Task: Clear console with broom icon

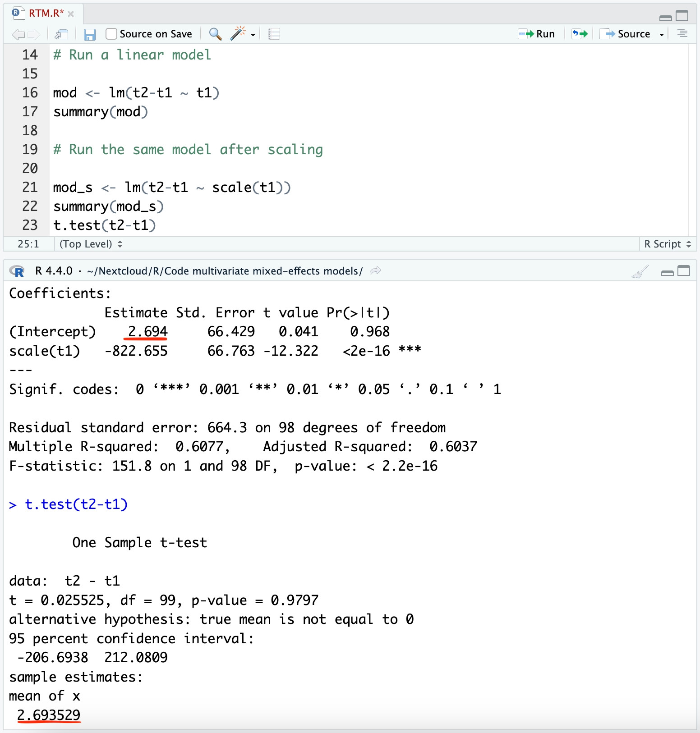Action: 640,271
